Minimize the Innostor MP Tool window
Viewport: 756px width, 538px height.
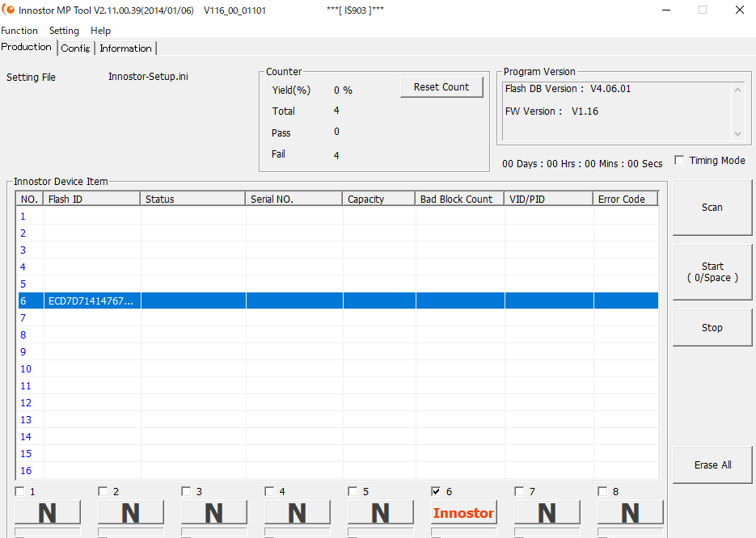(x=666, y=10)
